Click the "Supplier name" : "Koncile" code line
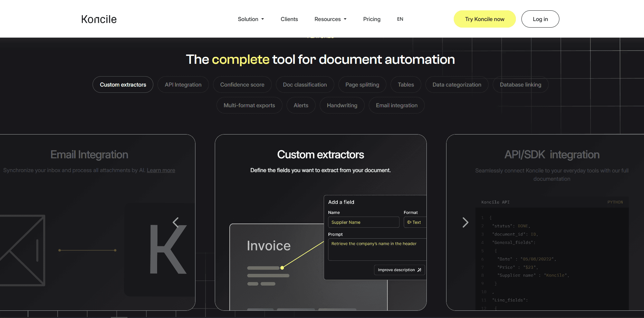Screen dimensions: 644x318 pos(533,275)
